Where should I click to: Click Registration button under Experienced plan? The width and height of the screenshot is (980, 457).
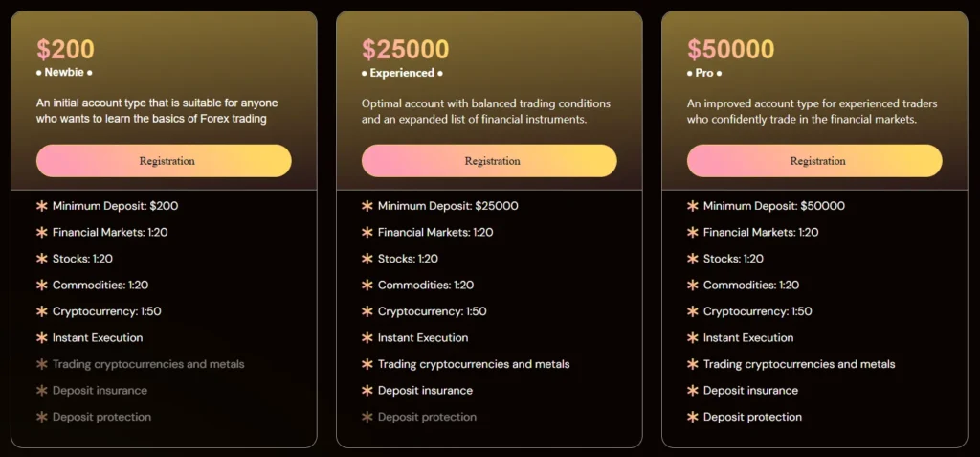[x=489, y=161]
